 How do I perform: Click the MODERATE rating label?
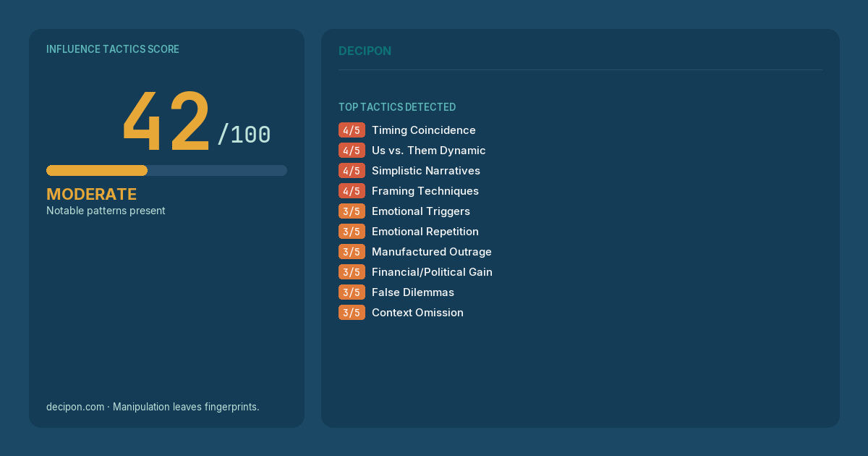(91, 194)
